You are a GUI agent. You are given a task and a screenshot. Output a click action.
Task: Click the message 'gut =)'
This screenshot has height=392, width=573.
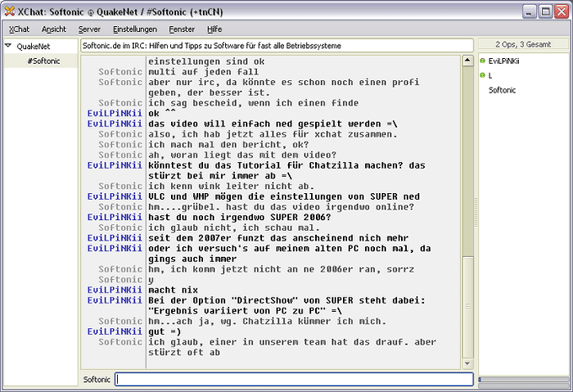164,331
